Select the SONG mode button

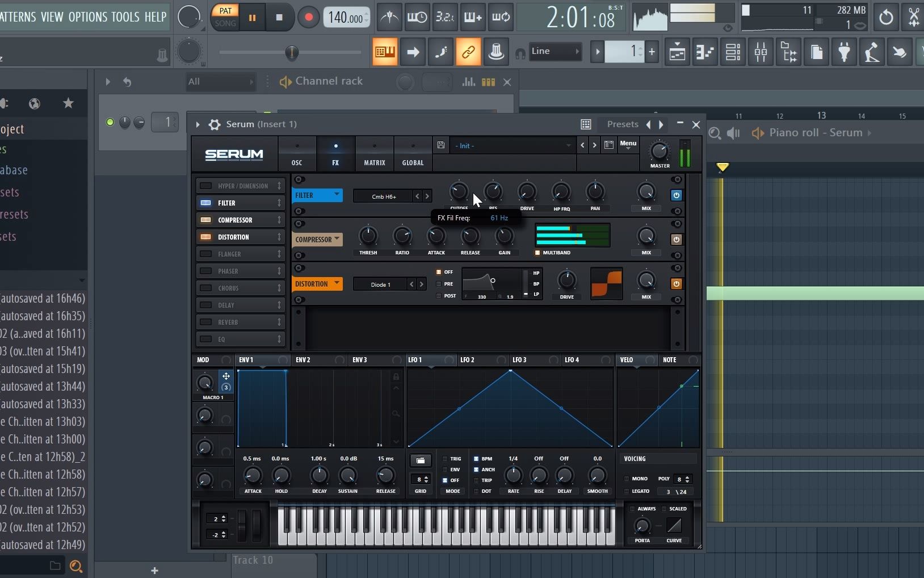[x=225, y=23]
